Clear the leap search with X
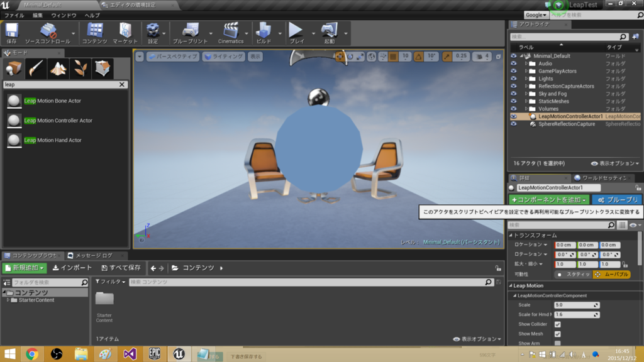Screen dimensions: 644x362 [x=122, y=85]
